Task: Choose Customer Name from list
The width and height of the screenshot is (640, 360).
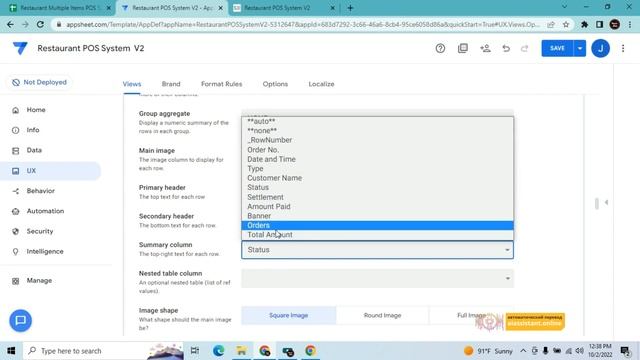Action: (x=378, y=178)
